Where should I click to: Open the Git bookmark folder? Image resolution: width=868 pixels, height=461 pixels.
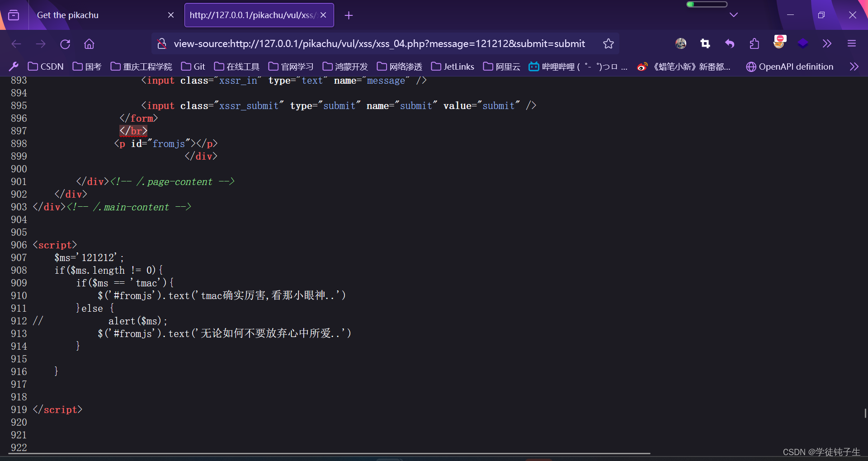click(x=193, y=67)
